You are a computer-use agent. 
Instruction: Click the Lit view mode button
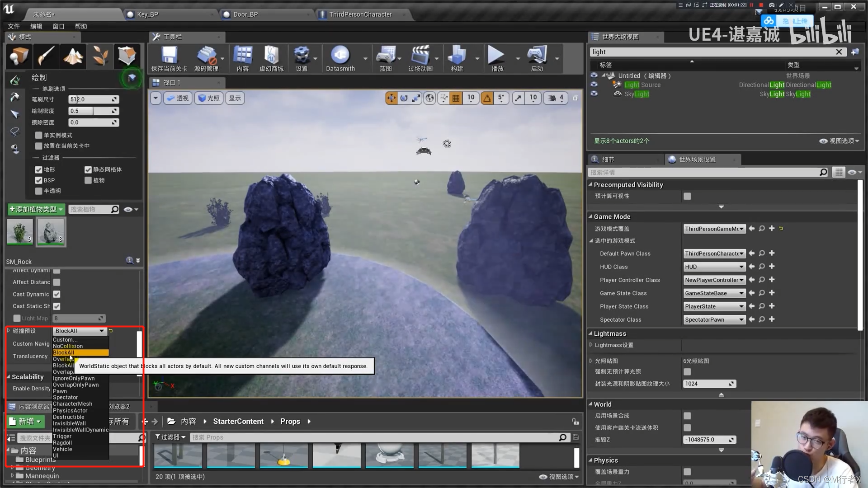click(x=209, y=98)
